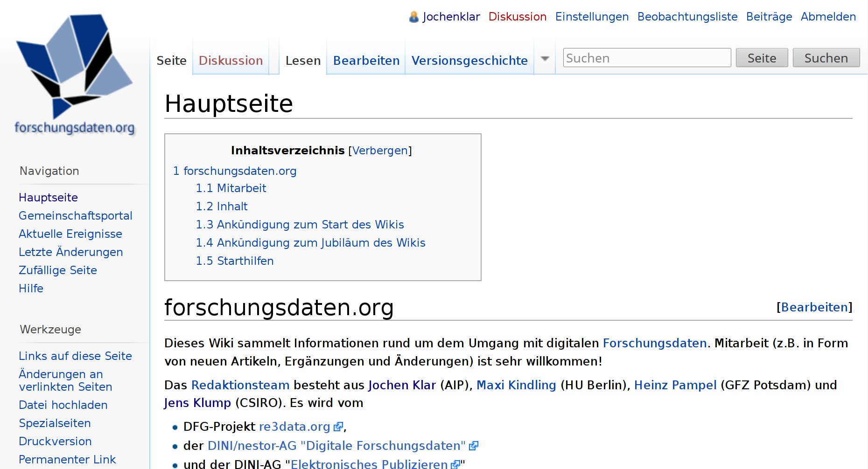Screen dimensions: 868x469
Task: Click external link icon after Digitale Forschungsdaten
Action: (x=474, y=446)
